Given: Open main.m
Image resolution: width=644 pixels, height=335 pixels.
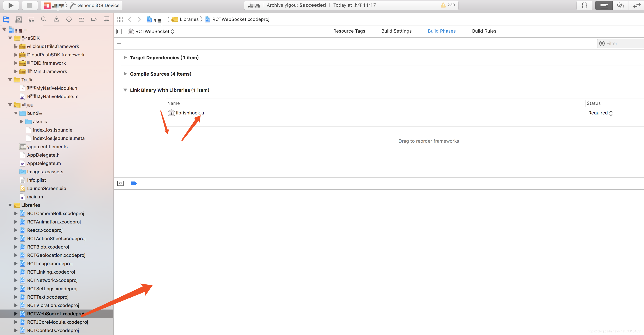Looking at the screenshot, I should pos(35,197).
